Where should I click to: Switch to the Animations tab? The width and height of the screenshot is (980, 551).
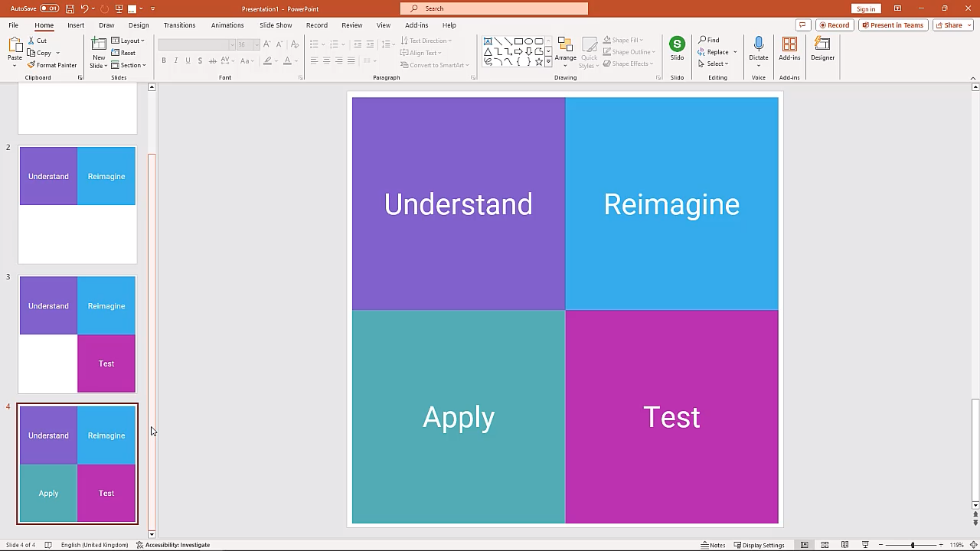227,25
